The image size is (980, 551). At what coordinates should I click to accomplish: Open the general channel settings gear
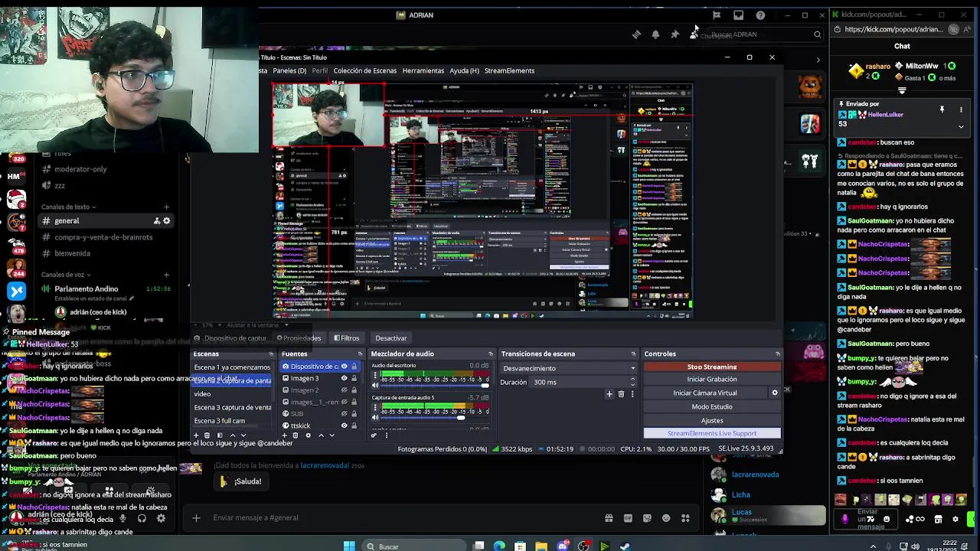coord(166,221)
